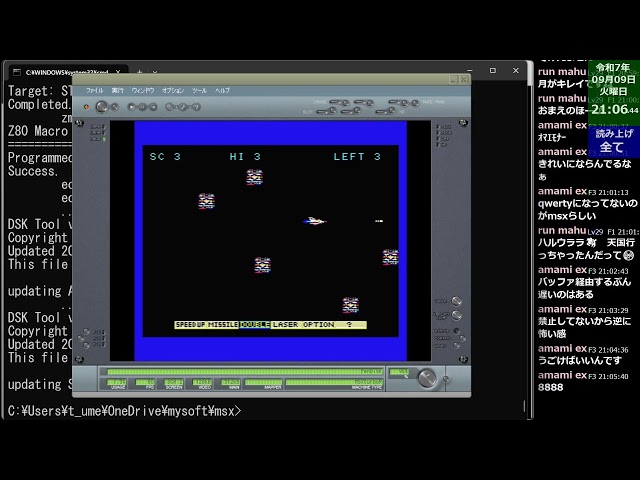Click the large power knob in emulator toolbar
640x480 pixels.
tap(101, 107)
